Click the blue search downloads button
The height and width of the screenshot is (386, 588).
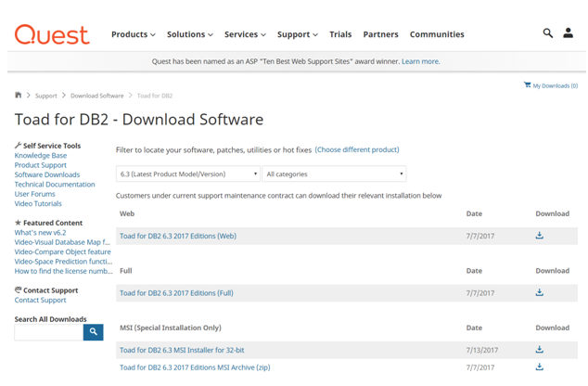(x=94, y=332)
